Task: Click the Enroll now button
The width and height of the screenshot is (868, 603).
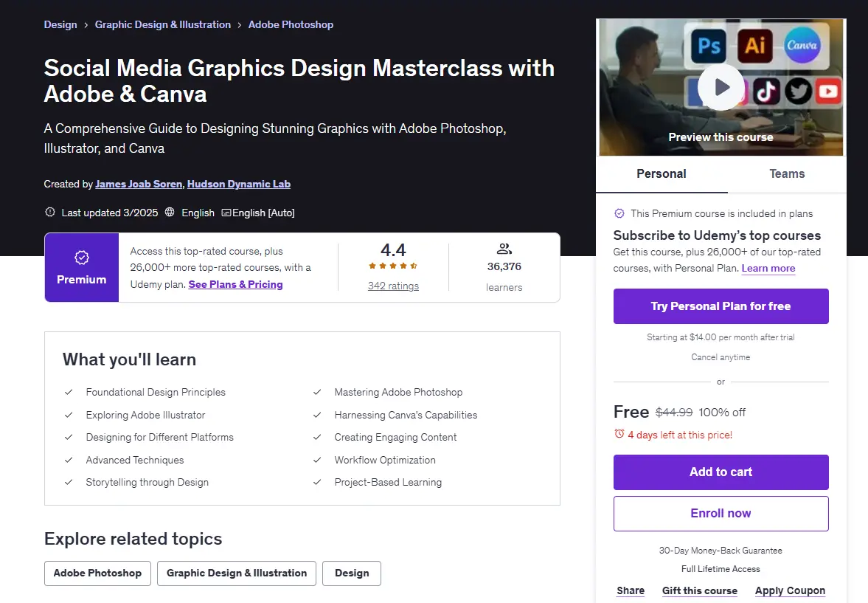Action: (721, 514)
